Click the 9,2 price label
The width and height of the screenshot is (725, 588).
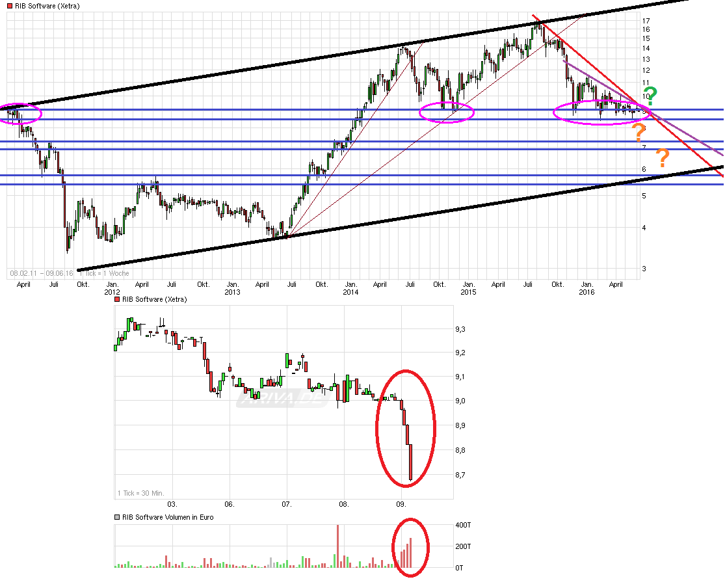(460, 353)
